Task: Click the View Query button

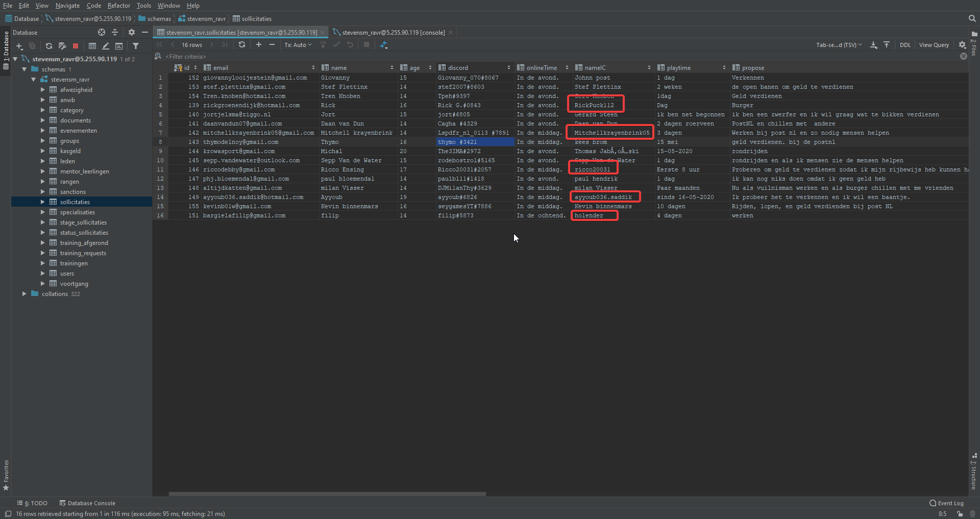Action: click(x=934, y=45)
